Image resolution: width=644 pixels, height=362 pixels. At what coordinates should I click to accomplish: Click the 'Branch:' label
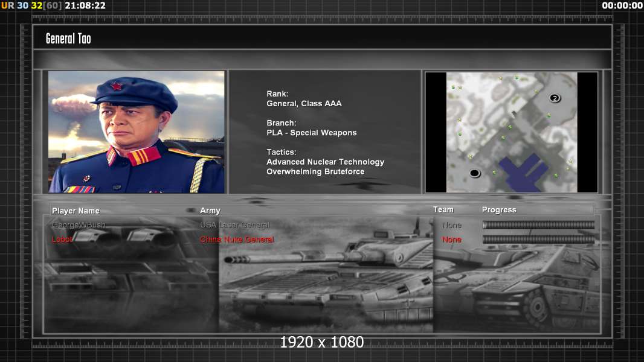pos(282,123)
